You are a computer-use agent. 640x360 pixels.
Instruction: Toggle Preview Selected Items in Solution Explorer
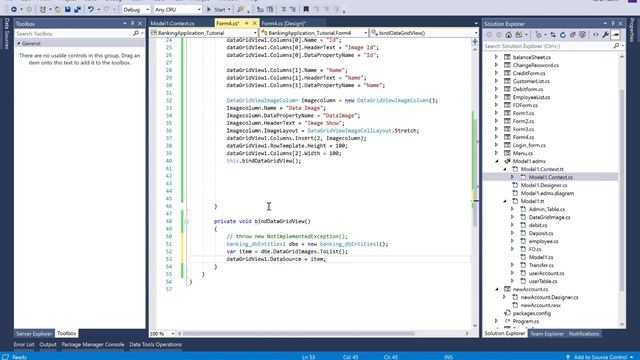click(x=616, y=35)
